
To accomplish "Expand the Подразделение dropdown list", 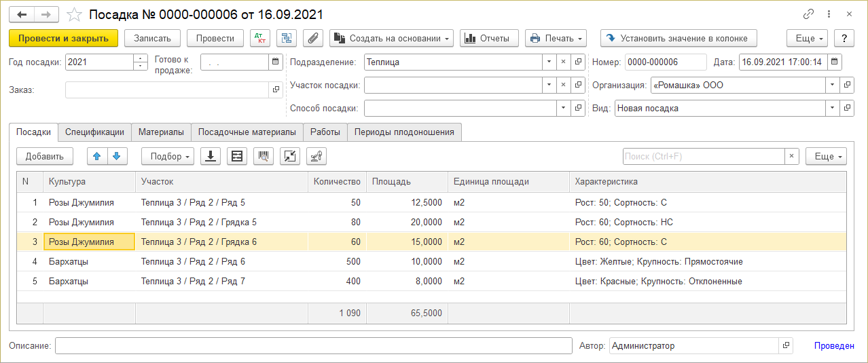I will [x=549, y=62].
